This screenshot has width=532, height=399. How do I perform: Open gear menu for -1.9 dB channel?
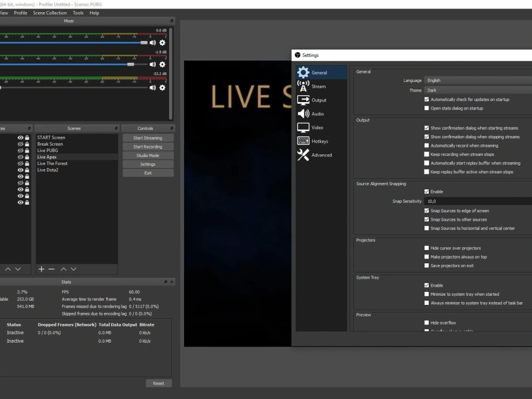click(162, 64)
